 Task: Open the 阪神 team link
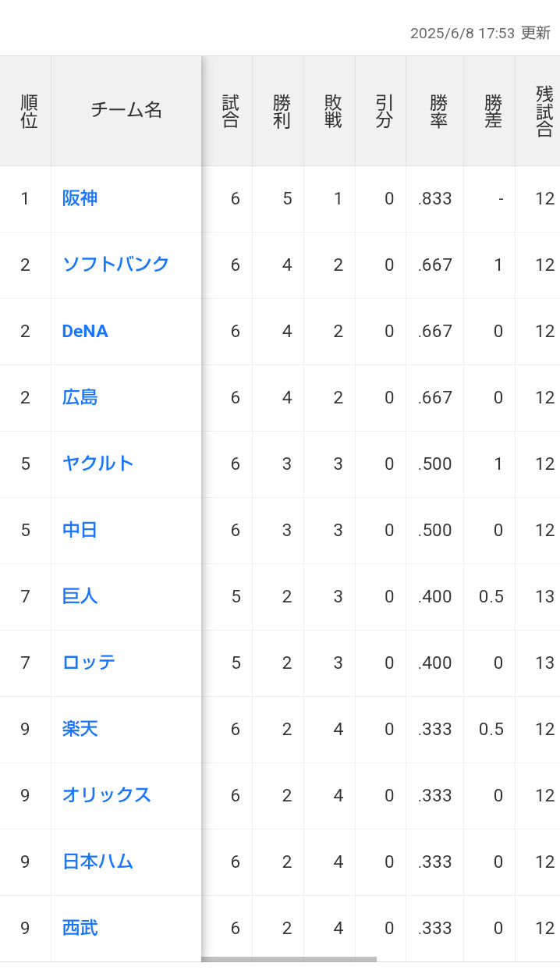coord(80,198)
